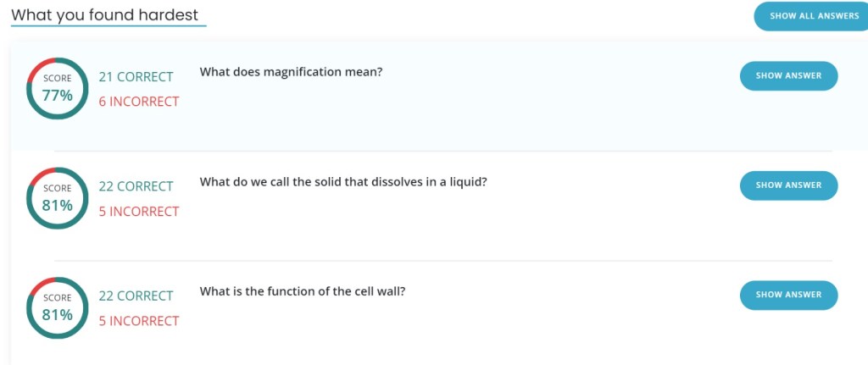The image size is (868, 365).
Task: Click '22 CORRECT' for the cell wall question
Action: pos(136,296)
